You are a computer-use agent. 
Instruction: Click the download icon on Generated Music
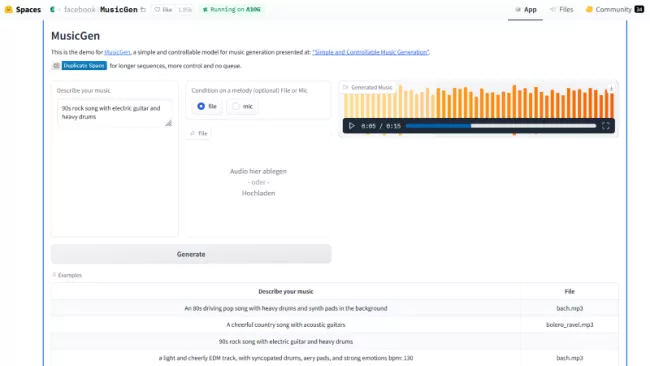tap(611, 88)
